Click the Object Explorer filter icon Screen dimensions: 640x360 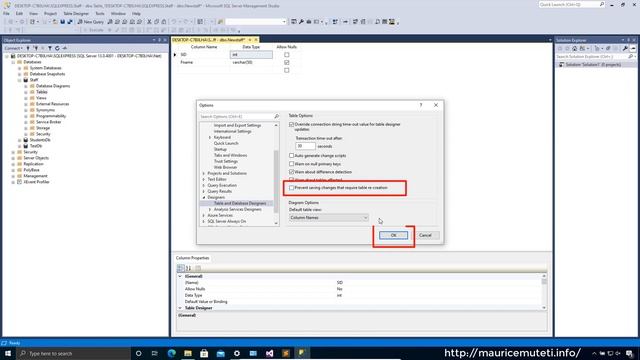click(x=50, y=48)
